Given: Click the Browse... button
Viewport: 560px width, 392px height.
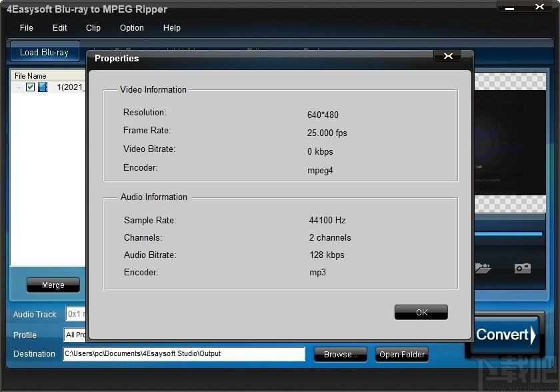Looking at the screenshot, I should point(341,355).
